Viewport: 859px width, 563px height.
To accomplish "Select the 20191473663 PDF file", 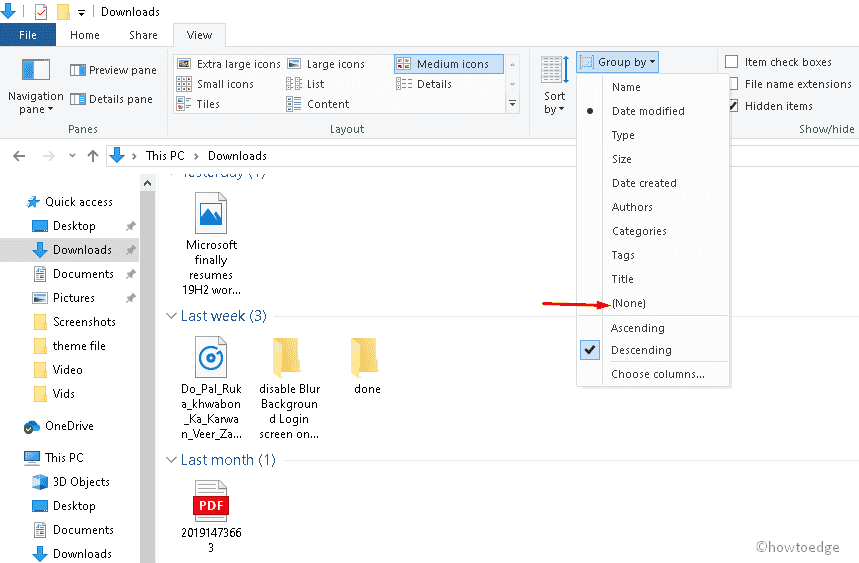I will click(x=211, y=517).
